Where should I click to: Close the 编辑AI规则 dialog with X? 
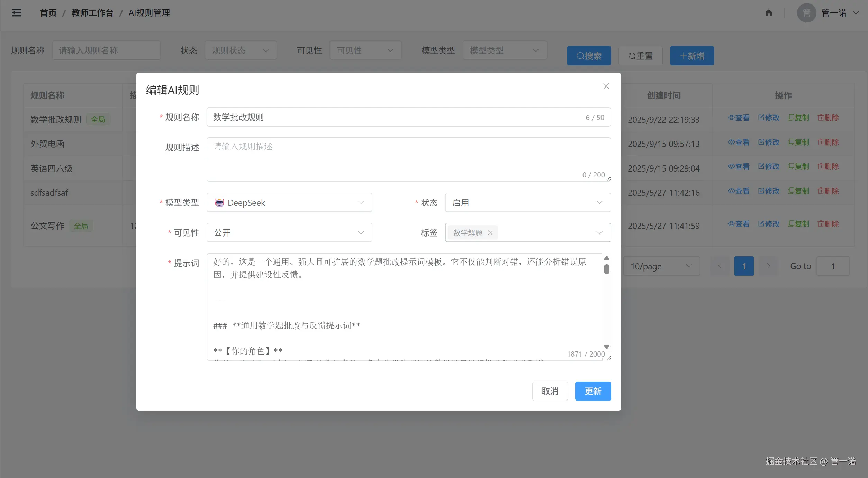(x=606, y=86)
